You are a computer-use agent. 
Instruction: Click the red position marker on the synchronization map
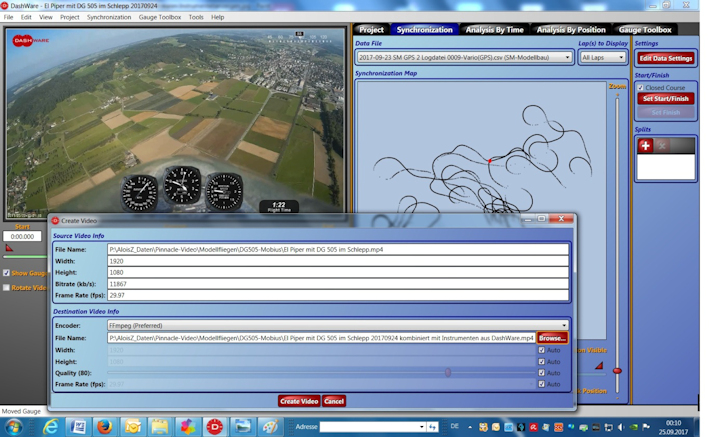click(x=490, y=161)
